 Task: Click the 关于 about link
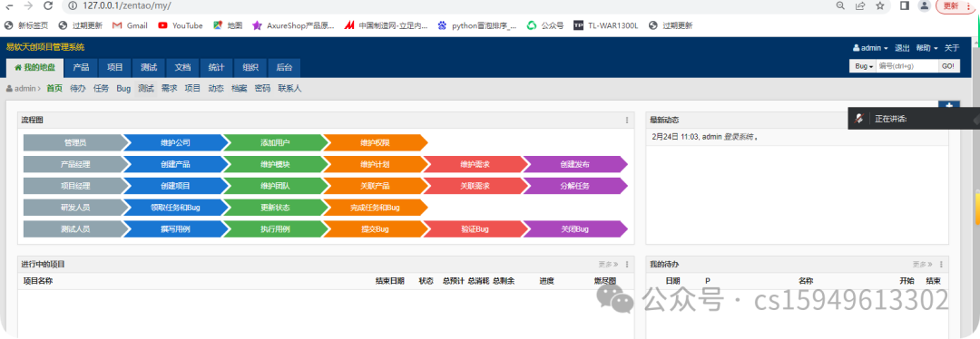[x=952, y=48]
